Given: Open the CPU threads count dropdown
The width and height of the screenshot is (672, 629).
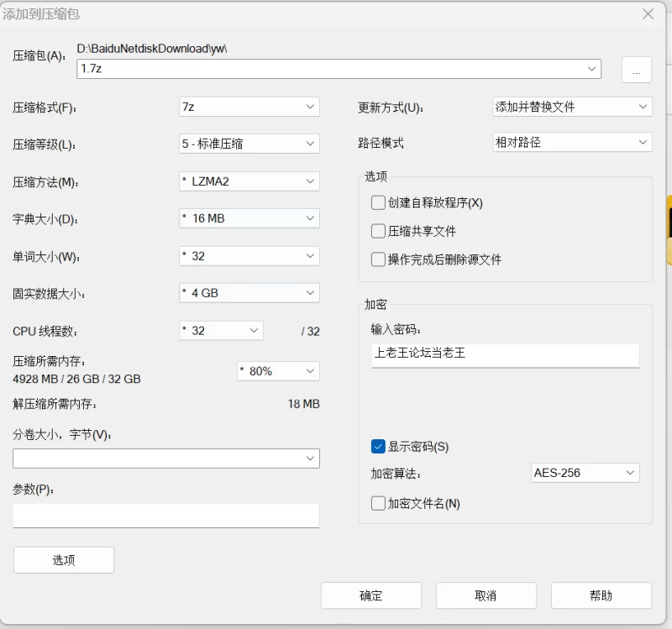Looking at the screenshot, I should click(x=222, y=331).
